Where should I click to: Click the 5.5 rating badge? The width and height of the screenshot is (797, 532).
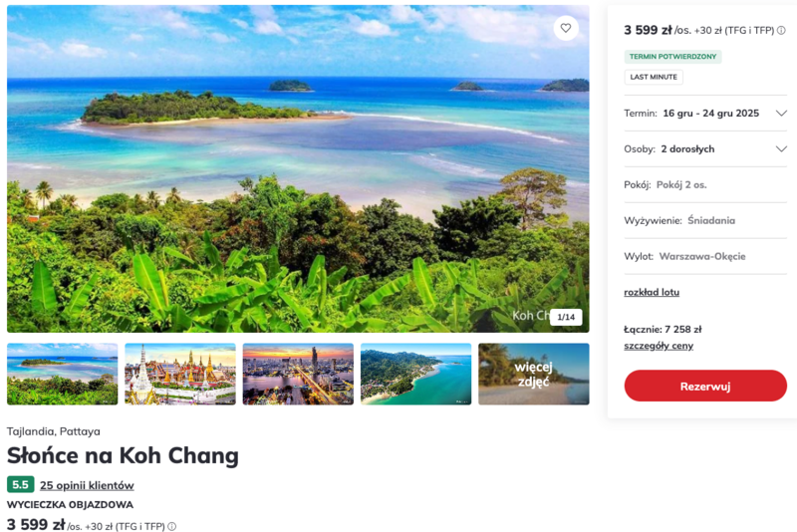(20, 485)
